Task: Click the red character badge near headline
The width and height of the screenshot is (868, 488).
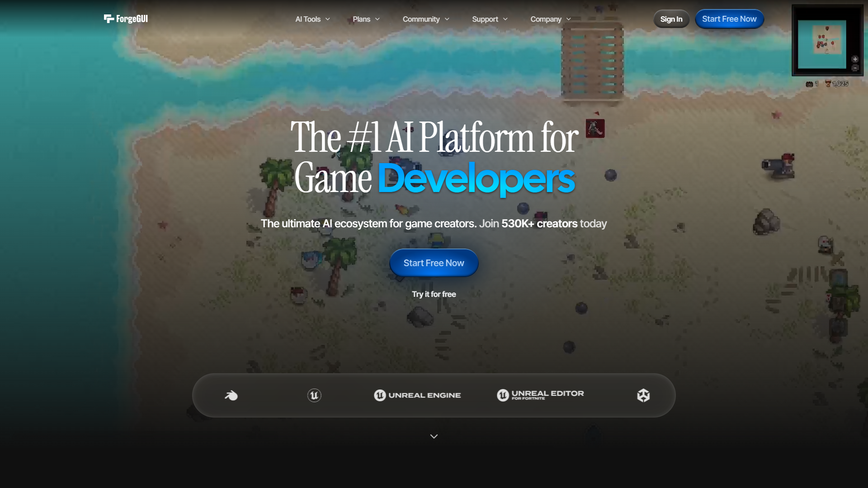Action: 595,128
